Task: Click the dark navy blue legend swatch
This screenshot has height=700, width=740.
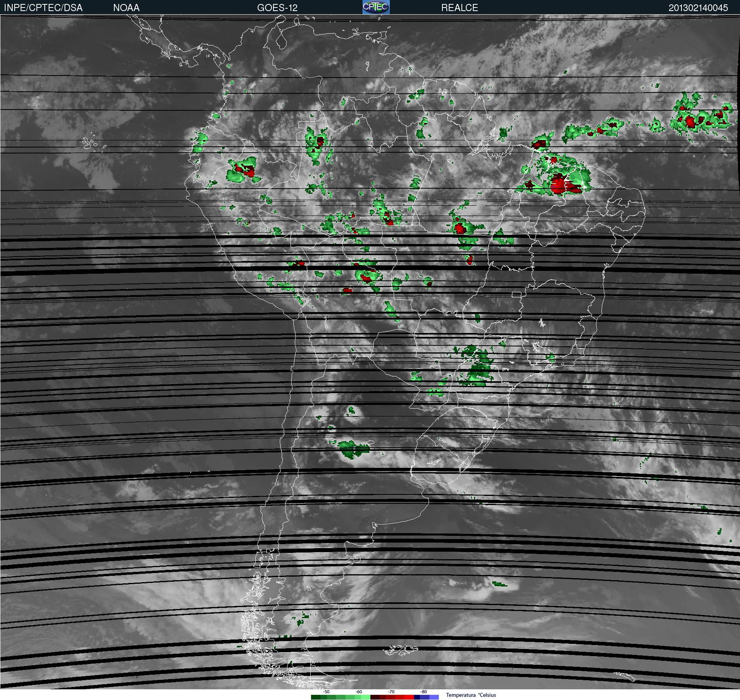Action: (x=417, y=697)
